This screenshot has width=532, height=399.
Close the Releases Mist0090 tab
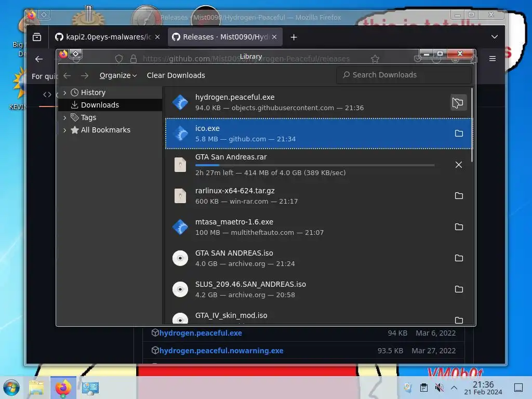274,37
